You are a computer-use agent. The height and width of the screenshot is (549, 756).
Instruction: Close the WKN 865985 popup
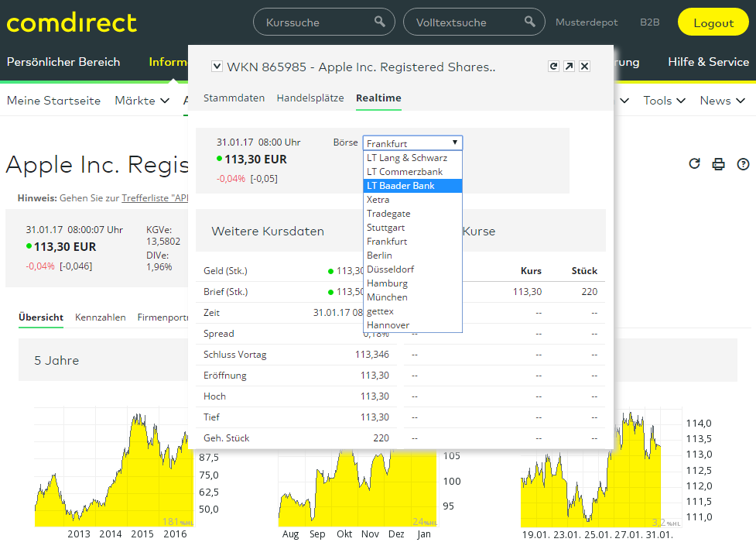(584, 67)
